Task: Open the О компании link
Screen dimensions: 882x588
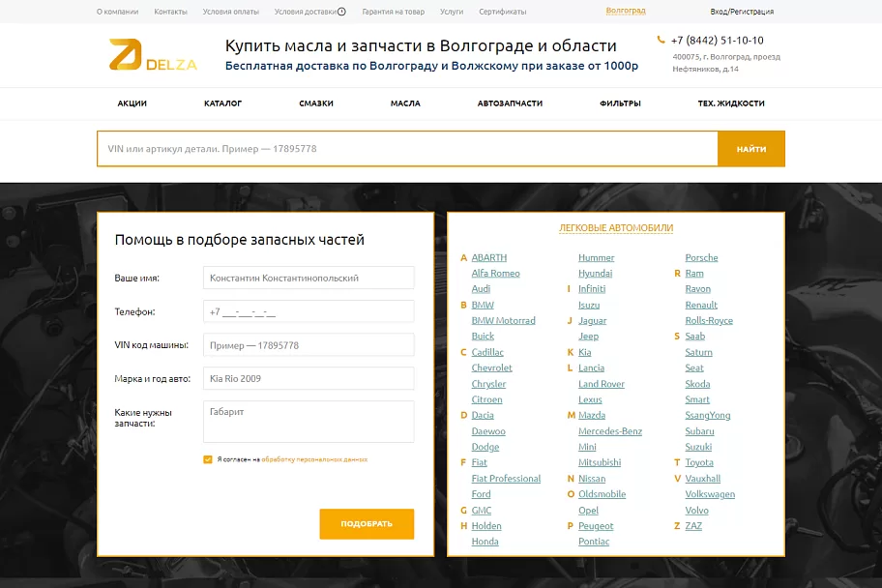Action: [x=118, y=12]
